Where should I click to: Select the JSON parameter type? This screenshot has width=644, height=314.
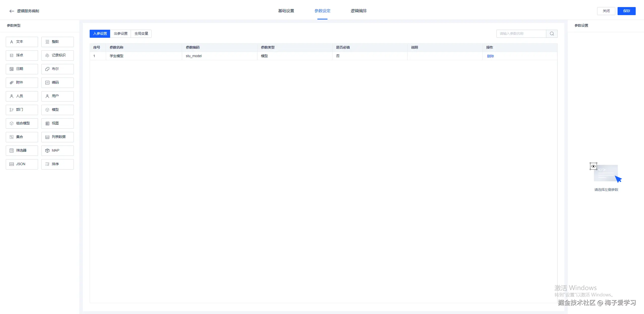(22, 164)
